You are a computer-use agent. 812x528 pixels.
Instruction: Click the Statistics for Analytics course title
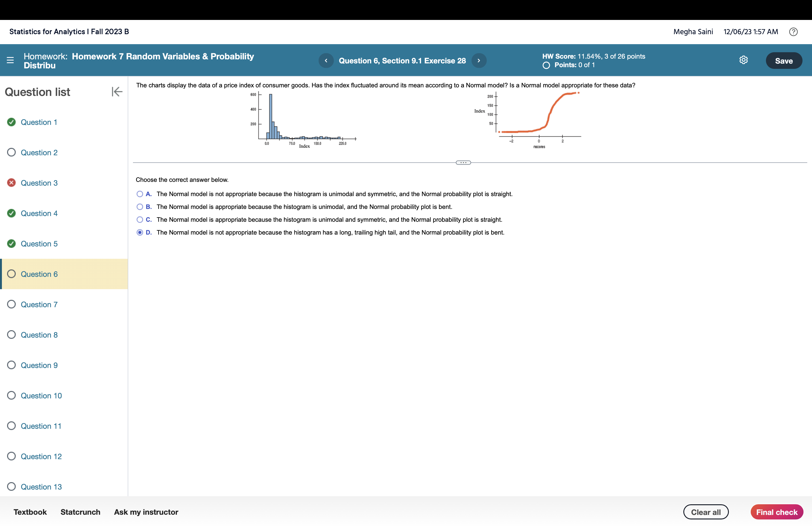point(69,32)
